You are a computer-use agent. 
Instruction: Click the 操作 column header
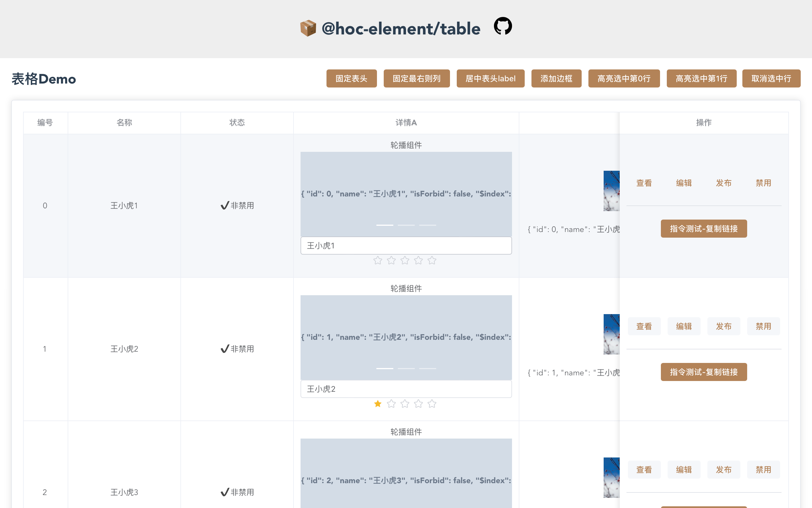coord(704,123)
